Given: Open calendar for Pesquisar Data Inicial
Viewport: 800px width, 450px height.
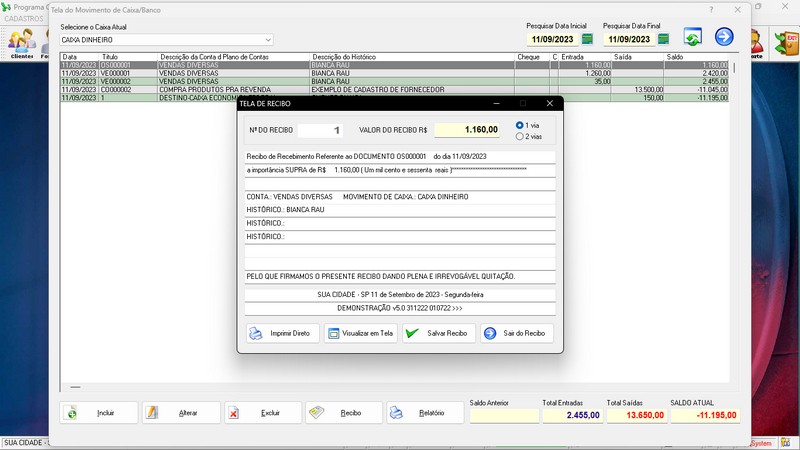Looking at the screenshot, I should tap(588, 39).
